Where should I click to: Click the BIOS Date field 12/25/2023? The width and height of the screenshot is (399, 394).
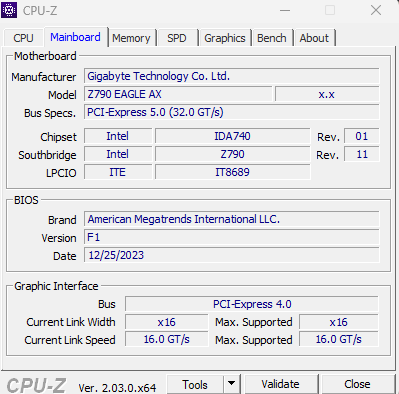coord(232,255)
